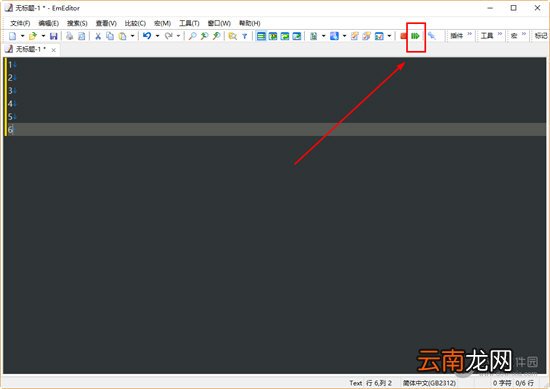Click the Paste clipboard icon
The image size is (550, 389).
(x=122, y=36)
